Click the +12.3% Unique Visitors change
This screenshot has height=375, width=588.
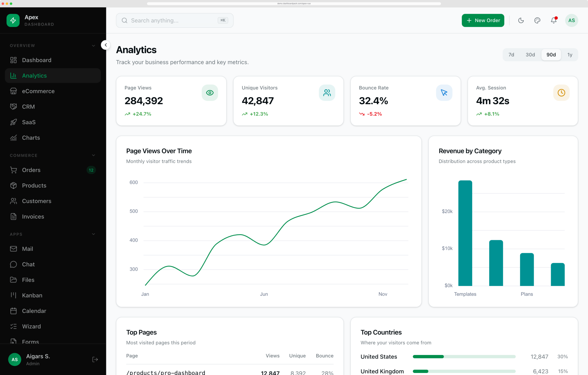click(x=259, y=114)
